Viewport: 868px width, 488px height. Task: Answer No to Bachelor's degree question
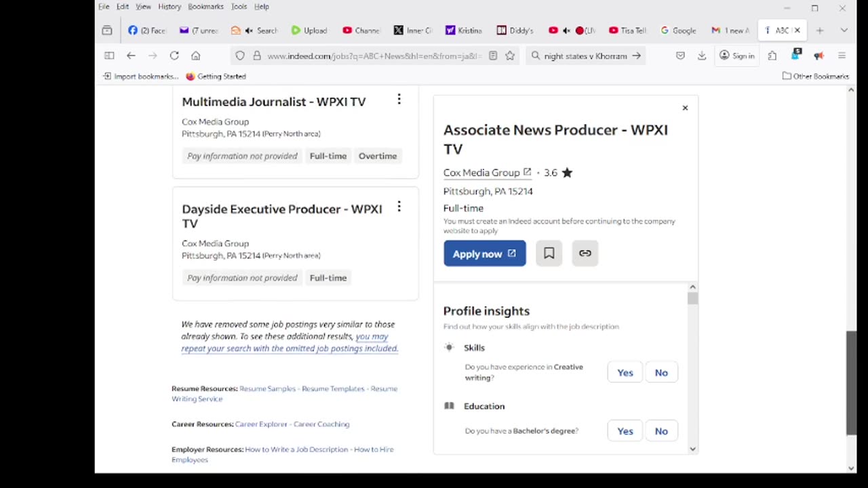point(661,431)
